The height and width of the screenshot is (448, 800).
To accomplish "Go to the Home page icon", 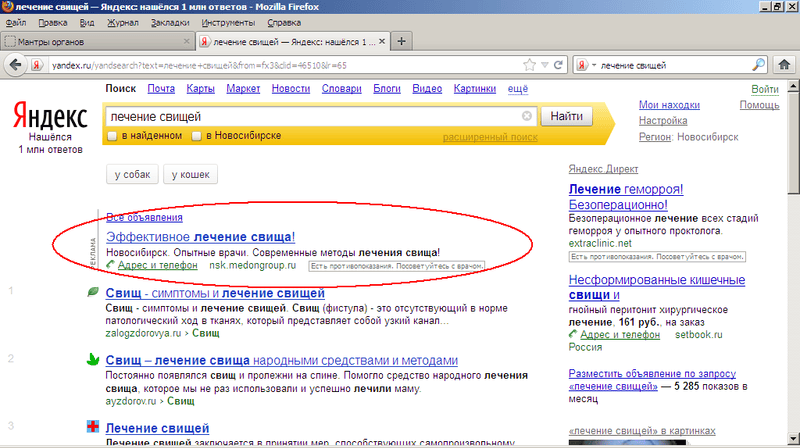I will tap(784, 65).
